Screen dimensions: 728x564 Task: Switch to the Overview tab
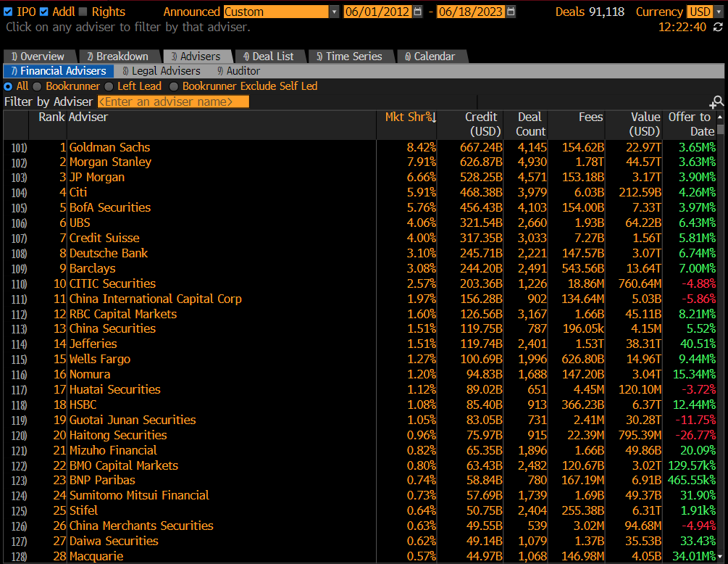point(38,57)
